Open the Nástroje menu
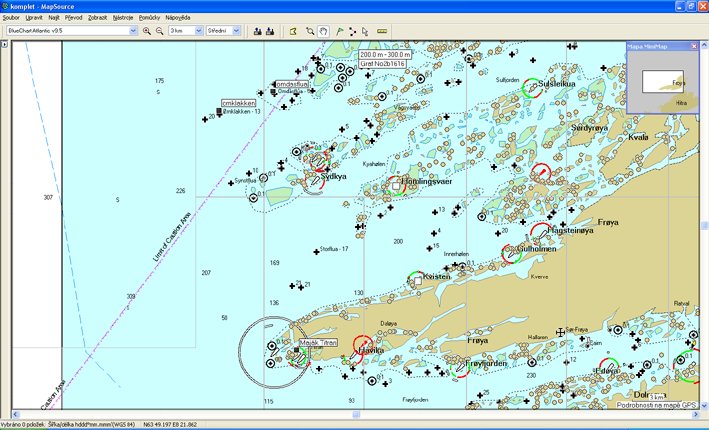 click(x=124, y=17)
